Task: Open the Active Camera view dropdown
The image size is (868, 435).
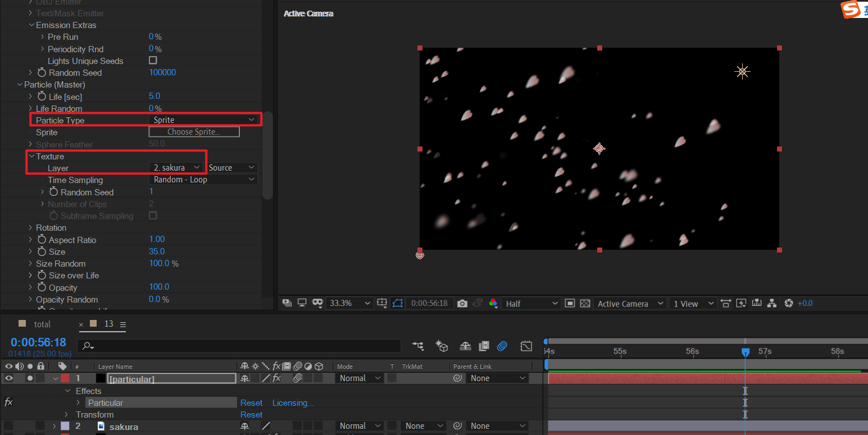Action: tap(630, 303)
